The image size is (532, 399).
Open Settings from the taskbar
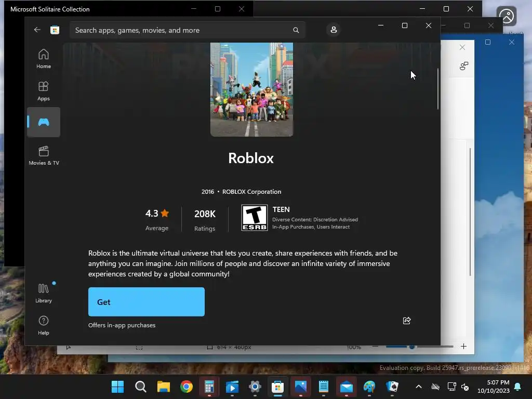click(255, 387)
